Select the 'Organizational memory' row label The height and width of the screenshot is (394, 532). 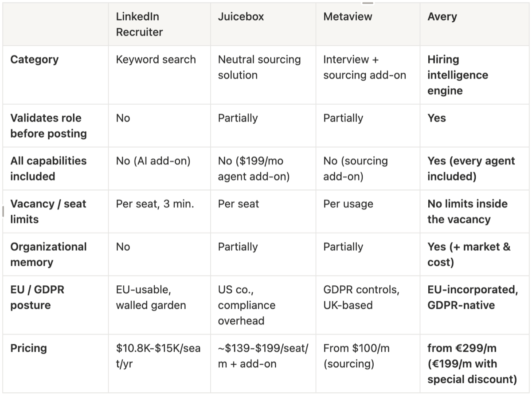[55, 254]
